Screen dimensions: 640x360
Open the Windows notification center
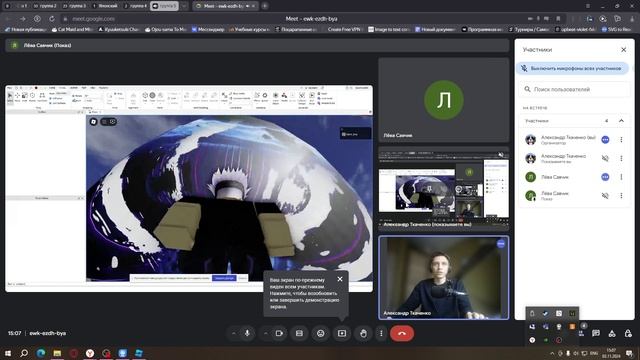click(629, 353)
